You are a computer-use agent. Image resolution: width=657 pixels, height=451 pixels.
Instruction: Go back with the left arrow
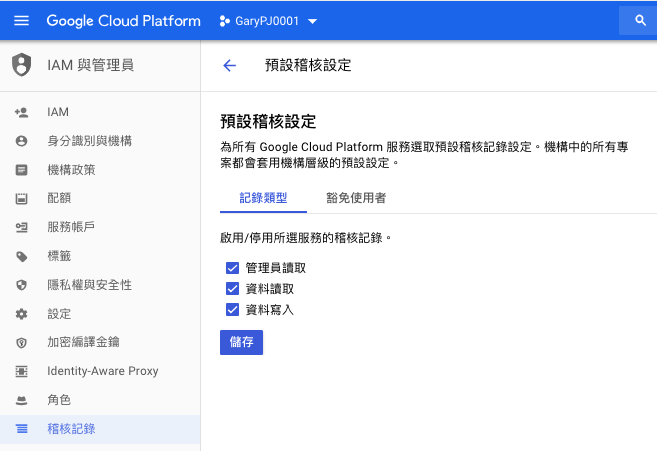[x=229, y=66]
